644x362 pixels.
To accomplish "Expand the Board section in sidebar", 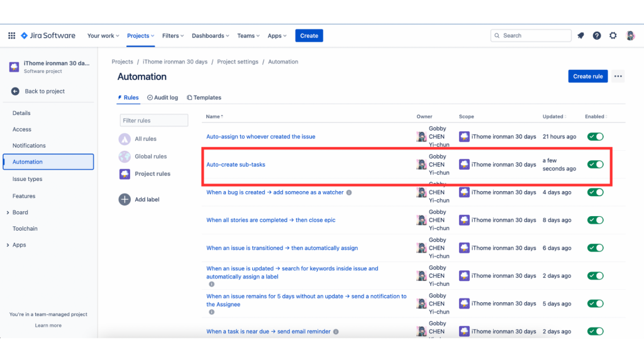I will [x=8, y=212].
